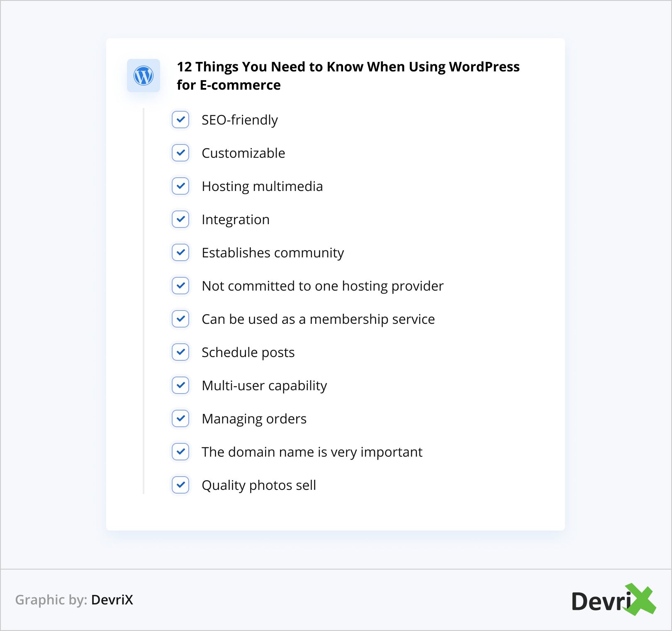Select the 'Quality photos sell' list text

click(259, 485)
